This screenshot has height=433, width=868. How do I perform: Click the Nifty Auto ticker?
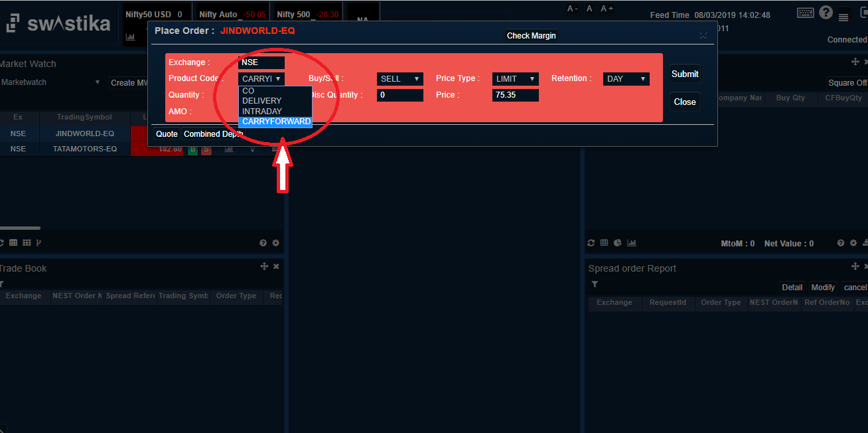click(232, 15)
